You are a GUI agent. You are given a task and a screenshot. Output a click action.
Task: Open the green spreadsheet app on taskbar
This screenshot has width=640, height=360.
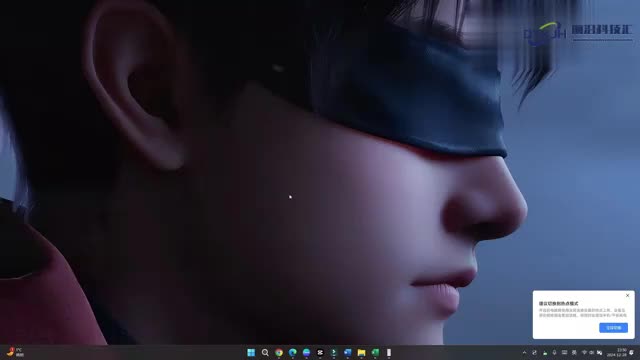[x=375, y=352]
